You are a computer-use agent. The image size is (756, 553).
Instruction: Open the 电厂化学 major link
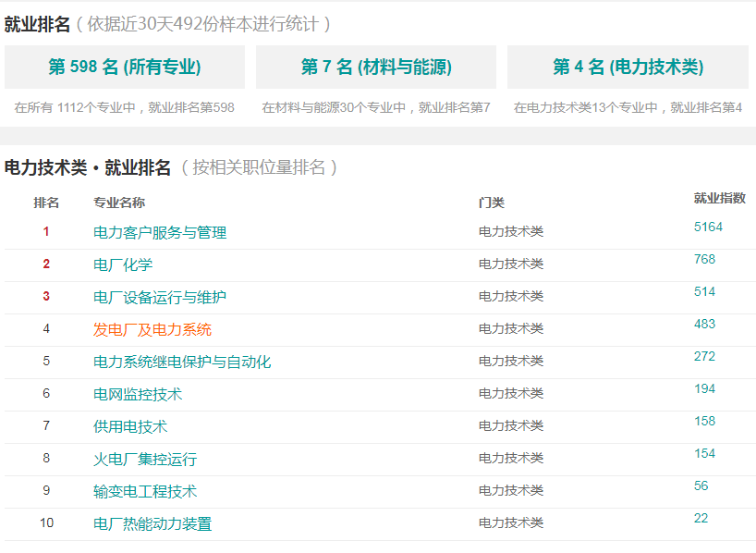pyautogui.click(x=123, y=264)
